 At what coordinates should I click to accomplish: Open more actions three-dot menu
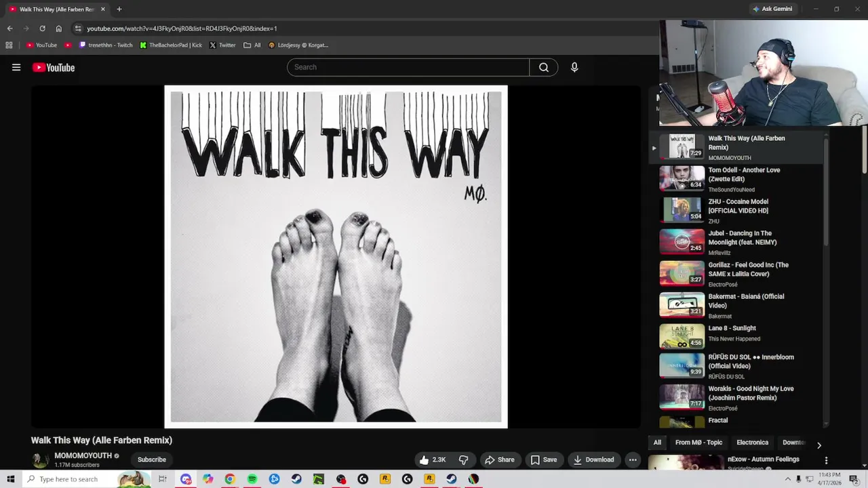[x=633, y=460]
